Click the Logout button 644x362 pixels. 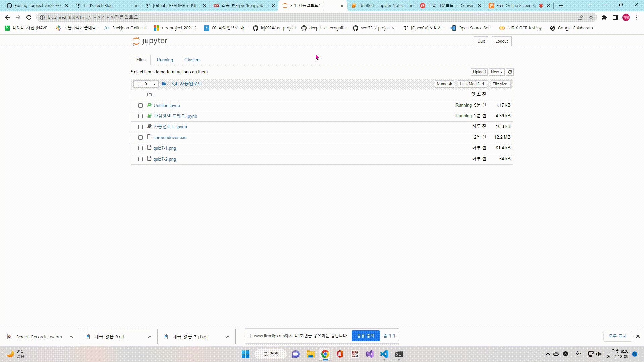(502, 41)
